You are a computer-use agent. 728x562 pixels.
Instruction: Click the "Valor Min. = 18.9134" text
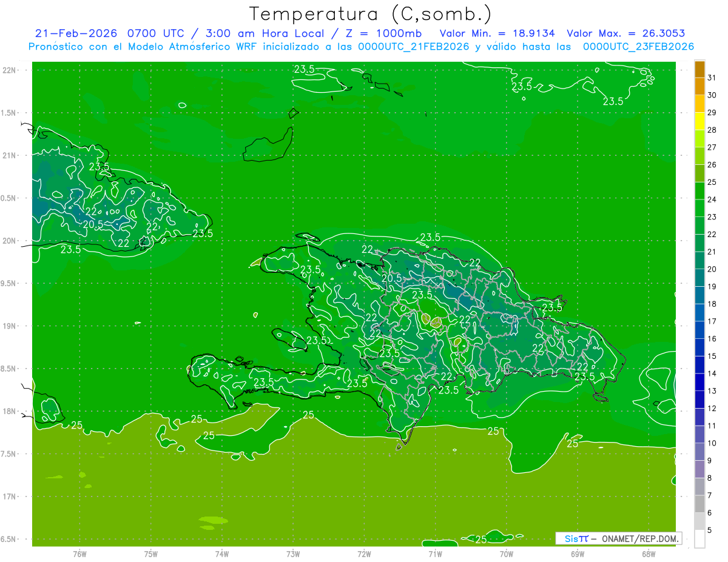(497, 33)
